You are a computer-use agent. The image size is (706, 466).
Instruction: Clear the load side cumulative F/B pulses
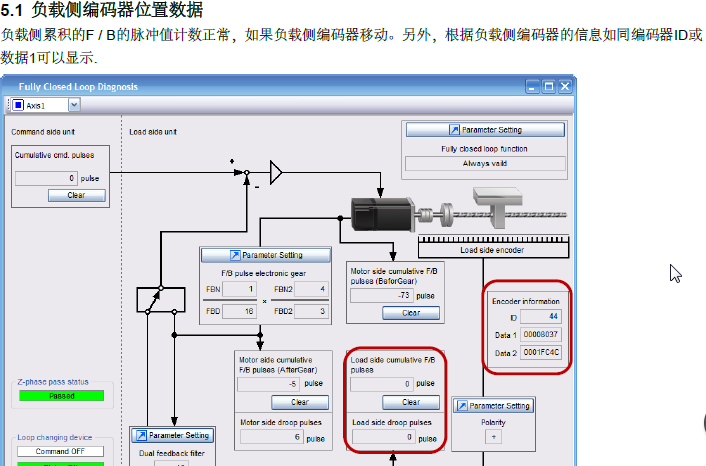click(410, 402)
